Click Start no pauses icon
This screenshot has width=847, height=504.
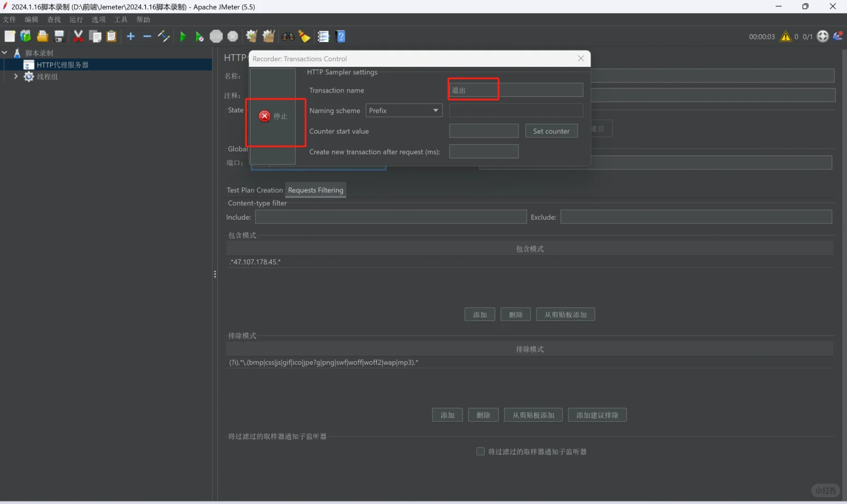point(199,36)
